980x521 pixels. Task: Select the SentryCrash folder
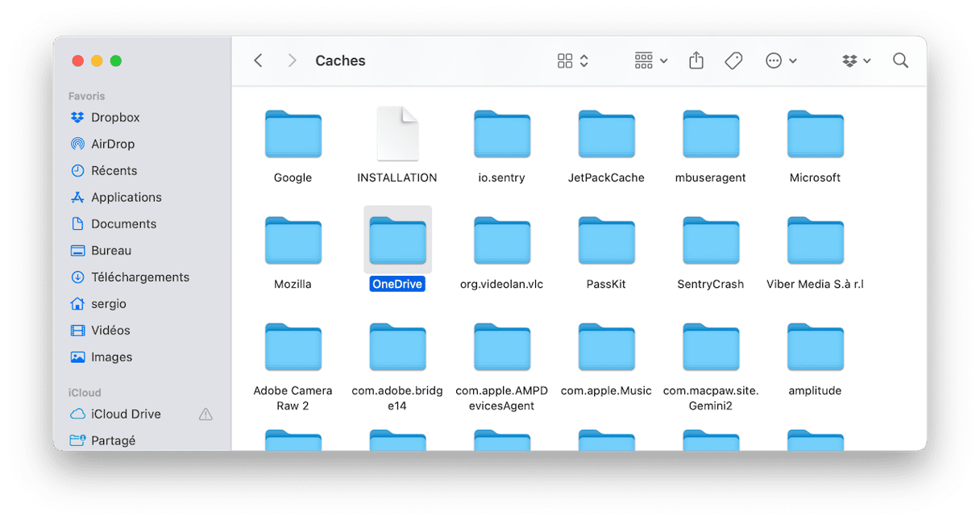pos(711,240)
